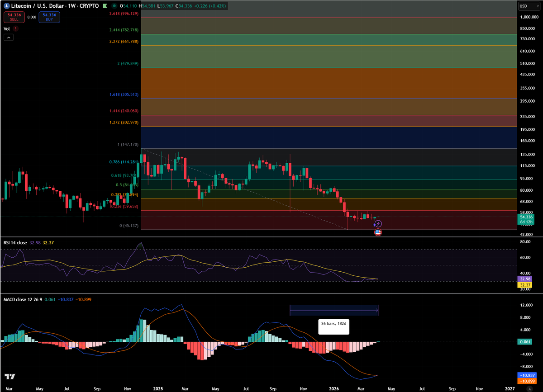Click the Vol indicator label
Viewport: 543px width, 392px height.
6,28
